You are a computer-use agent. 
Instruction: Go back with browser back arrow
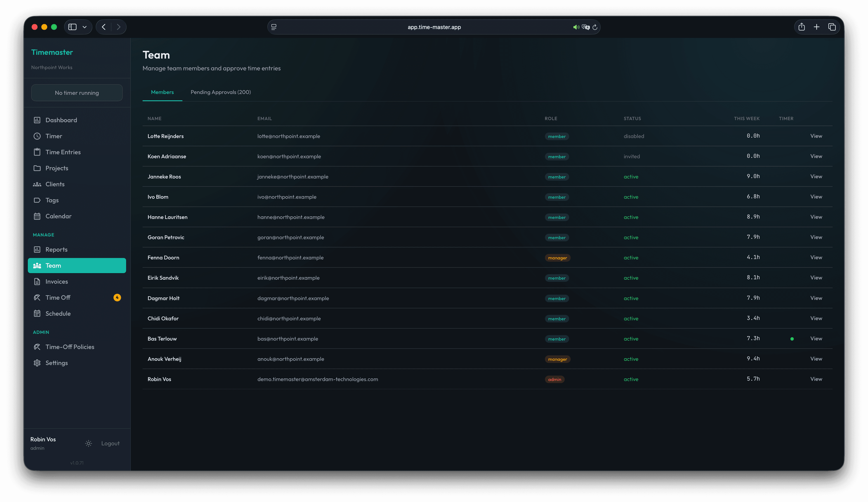point(104,27)
